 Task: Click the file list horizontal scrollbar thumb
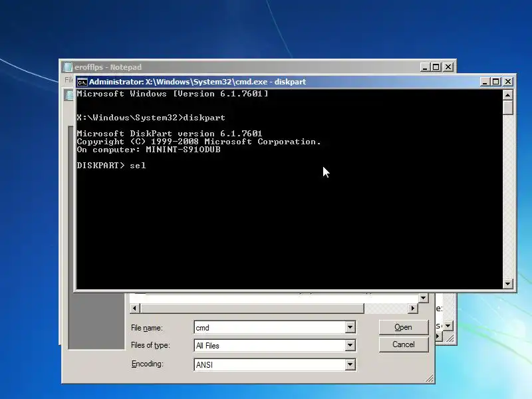tap(252, 308)
